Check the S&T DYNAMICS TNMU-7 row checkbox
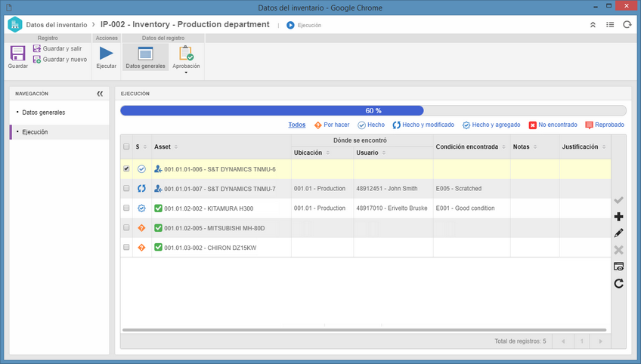This screenshot has height=364, width=641. [x=126, y=188]
